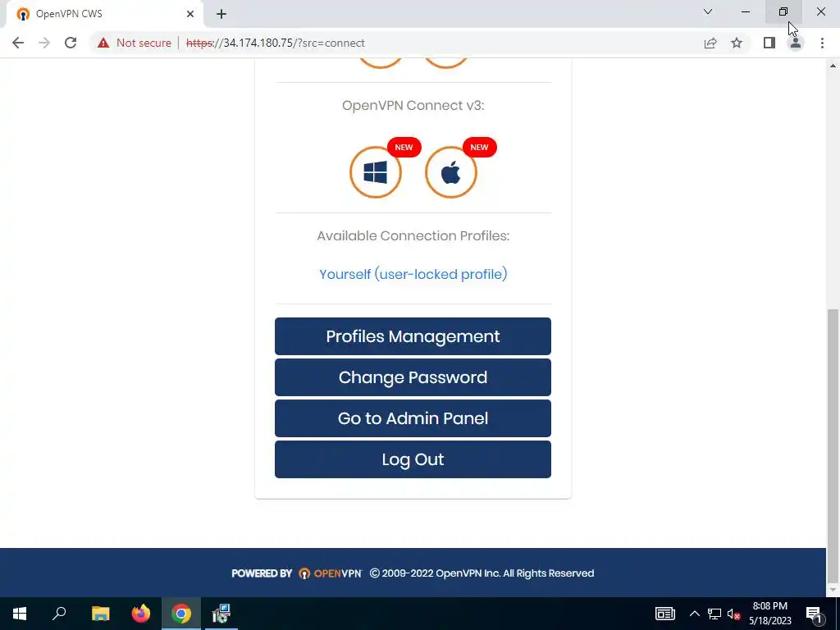Select the address bar URL
840x630 pixels.
(276, 43)
